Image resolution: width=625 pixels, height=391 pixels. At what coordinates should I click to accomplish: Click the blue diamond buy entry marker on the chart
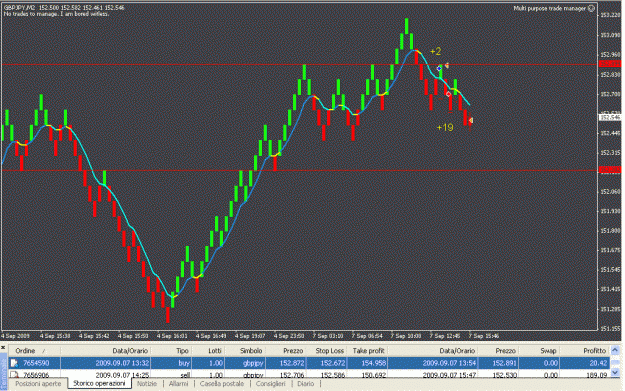439,69
